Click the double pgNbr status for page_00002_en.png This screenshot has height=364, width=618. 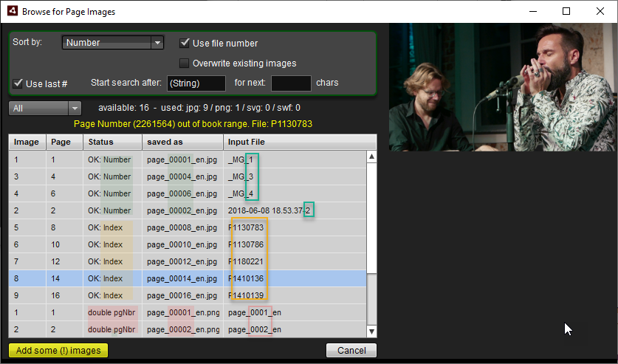[x=111, y=329]
